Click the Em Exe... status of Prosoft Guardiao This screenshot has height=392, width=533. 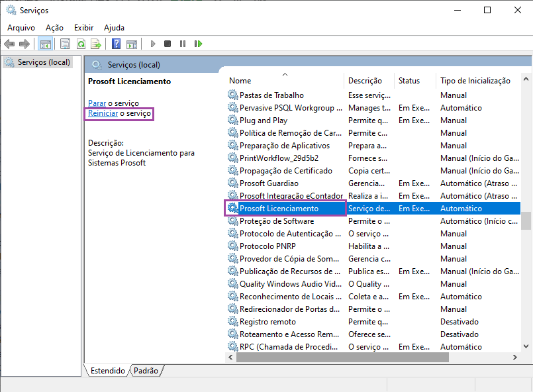point(414,183)
